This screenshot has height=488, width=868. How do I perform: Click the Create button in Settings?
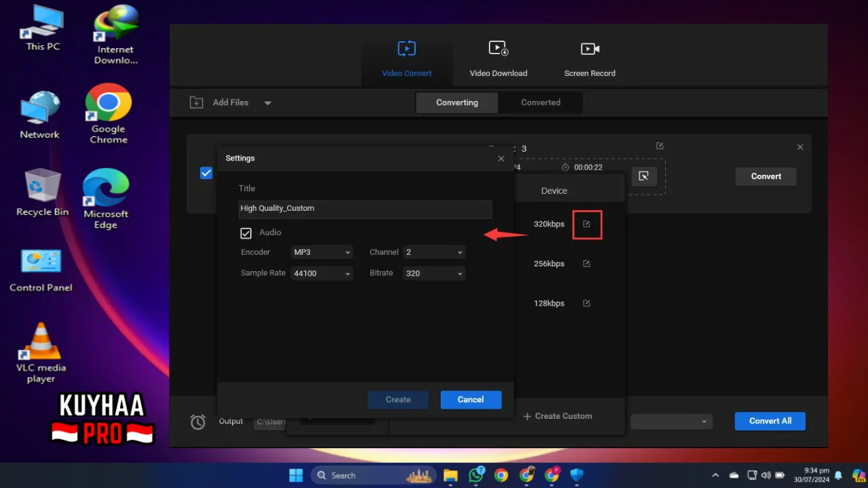coord(398,400)
